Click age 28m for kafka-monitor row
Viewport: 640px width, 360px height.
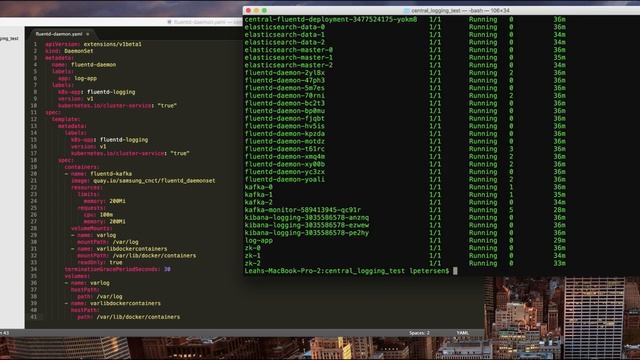point(559,210)
